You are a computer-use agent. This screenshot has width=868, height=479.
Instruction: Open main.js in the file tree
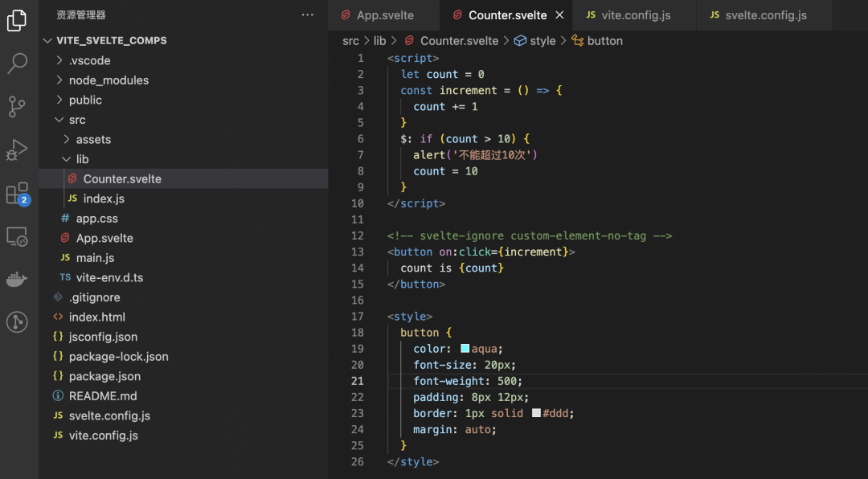(x=183, y=258)
